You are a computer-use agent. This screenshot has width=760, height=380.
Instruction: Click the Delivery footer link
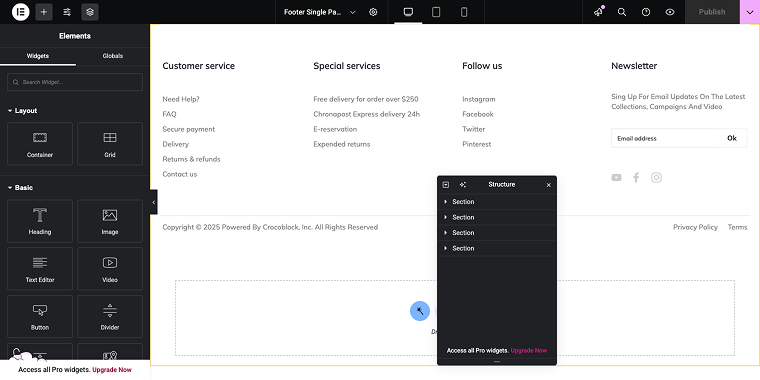coord(175,144)
